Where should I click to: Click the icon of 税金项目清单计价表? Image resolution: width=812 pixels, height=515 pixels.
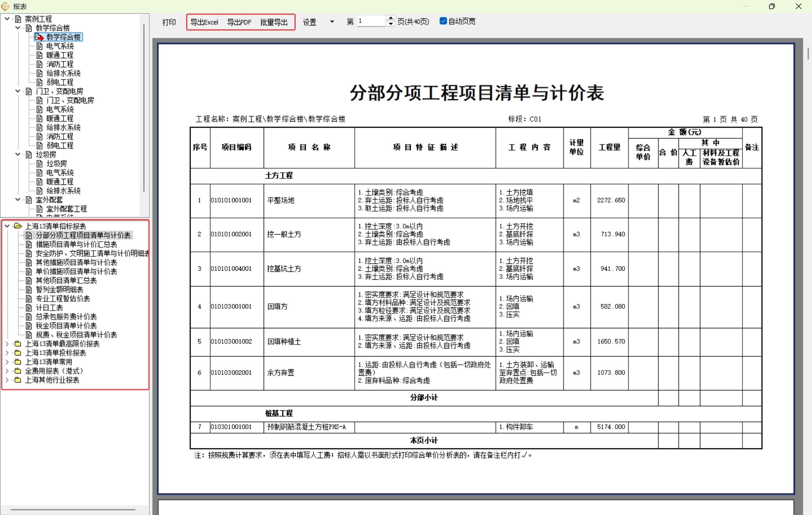pyautogui.click(x=29, y=325)
